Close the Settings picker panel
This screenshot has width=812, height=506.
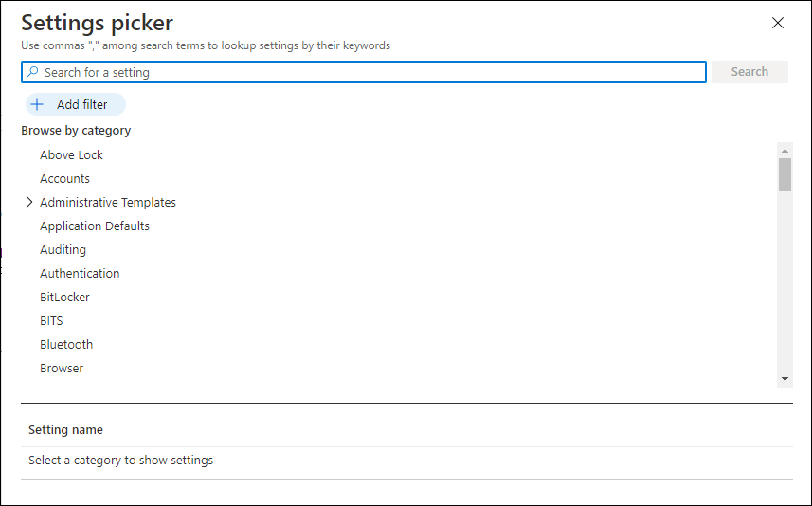click(x=777, y=23)
